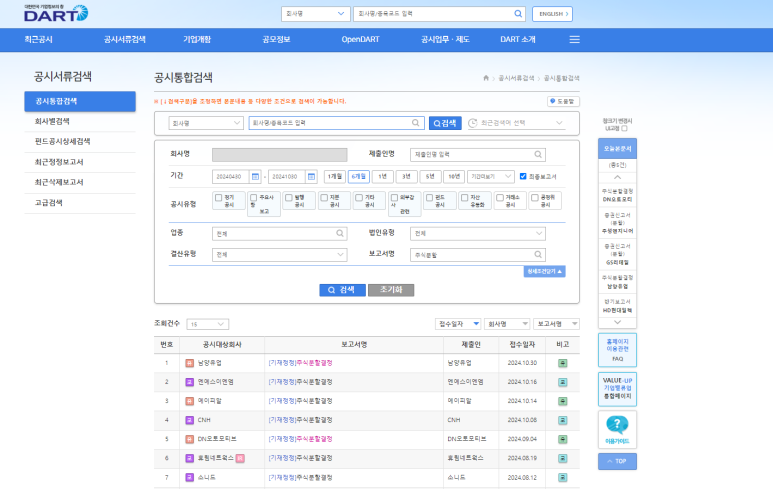Open the 공시서류검색 navigation menu
Viewport: 773px width, 489px height.
125,39
